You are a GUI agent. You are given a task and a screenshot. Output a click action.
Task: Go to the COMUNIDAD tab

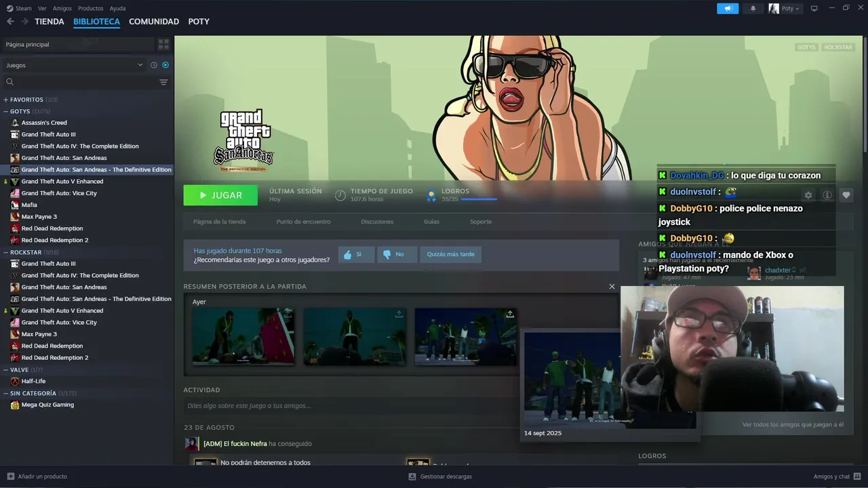coord(154,22)
